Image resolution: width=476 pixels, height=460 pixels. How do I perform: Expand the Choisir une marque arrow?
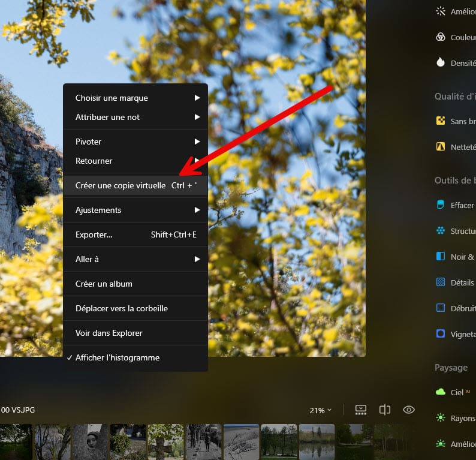[197, 98]
